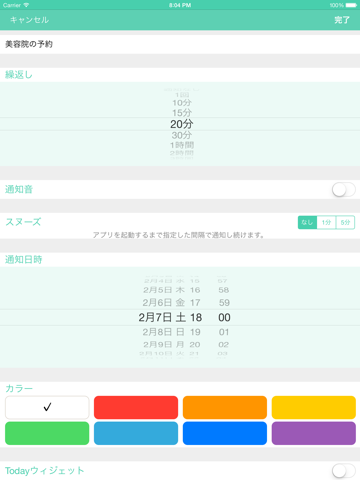Edit the 美容院の予約 title field

pyautogui.click(x=180, y=44)
